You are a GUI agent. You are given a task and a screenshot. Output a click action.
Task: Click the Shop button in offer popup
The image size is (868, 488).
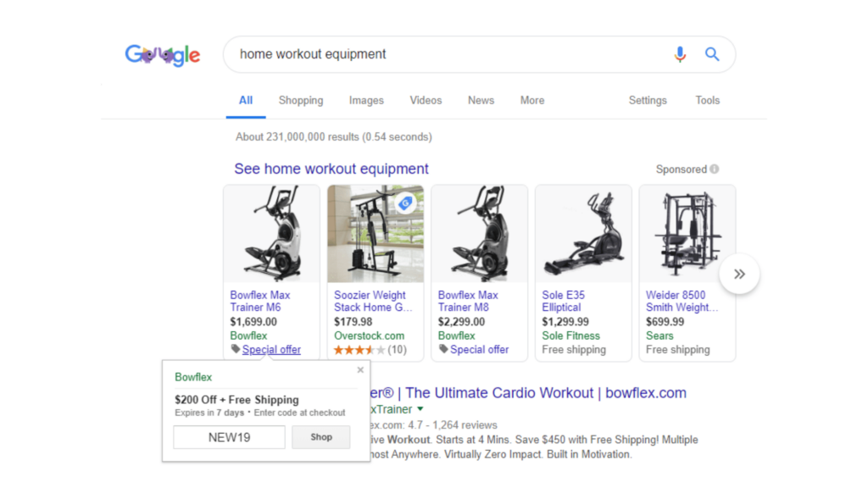click(x=321, y=437)
